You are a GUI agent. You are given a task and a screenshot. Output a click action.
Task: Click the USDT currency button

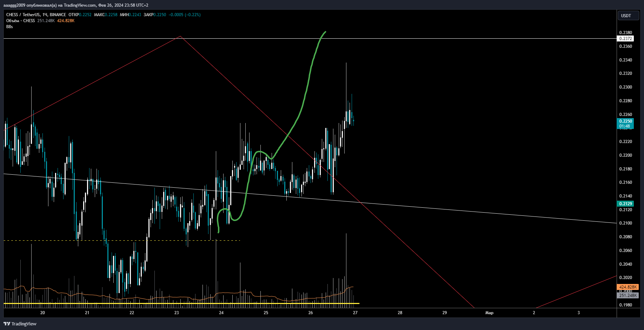(628, 16)
